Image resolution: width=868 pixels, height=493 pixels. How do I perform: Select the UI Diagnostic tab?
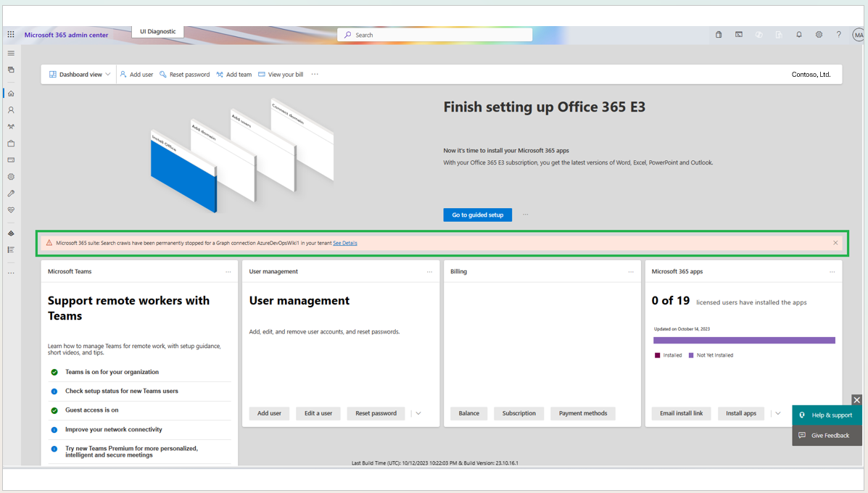tap(158, 32)
